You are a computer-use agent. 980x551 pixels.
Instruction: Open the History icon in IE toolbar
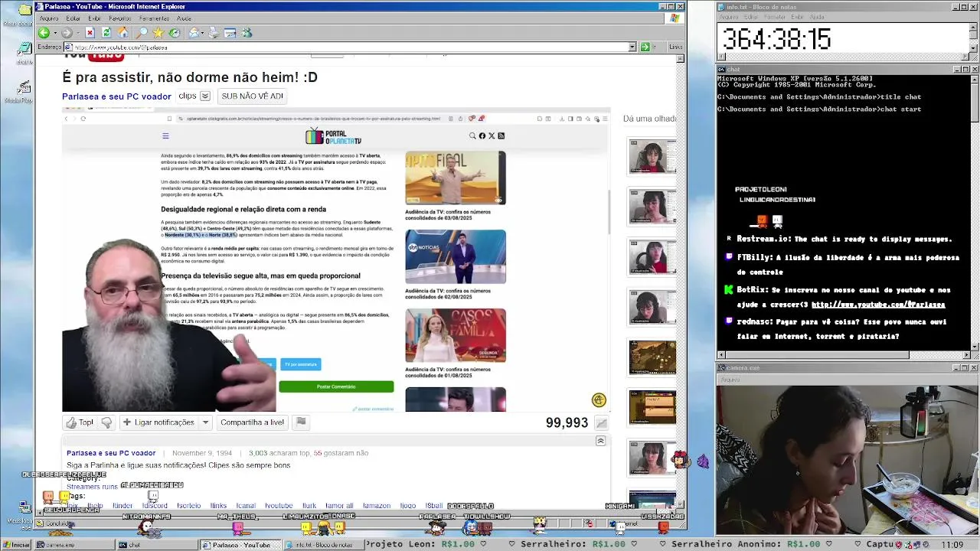[x=175, y=33]
